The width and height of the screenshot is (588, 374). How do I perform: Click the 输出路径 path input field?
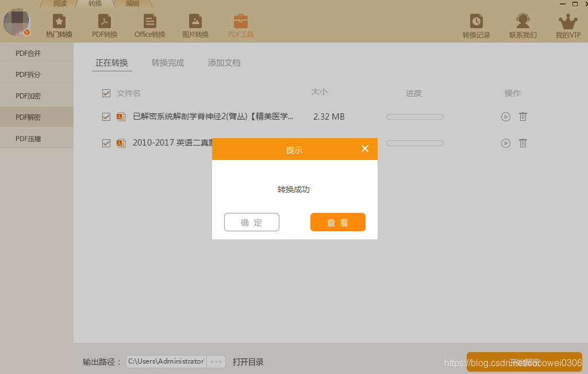[167, 361]
